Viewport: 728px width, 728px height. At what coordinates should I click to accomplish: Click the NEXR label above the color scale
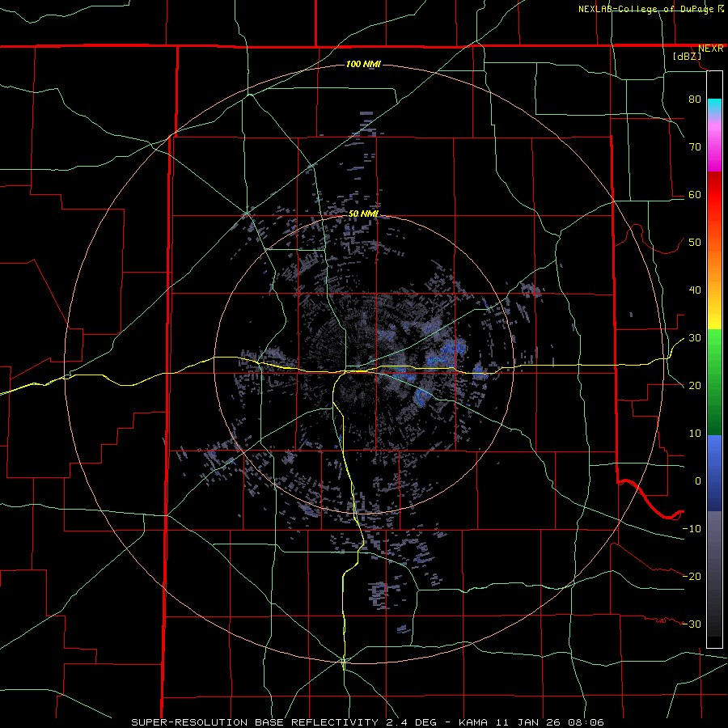(x=710, y=49)
